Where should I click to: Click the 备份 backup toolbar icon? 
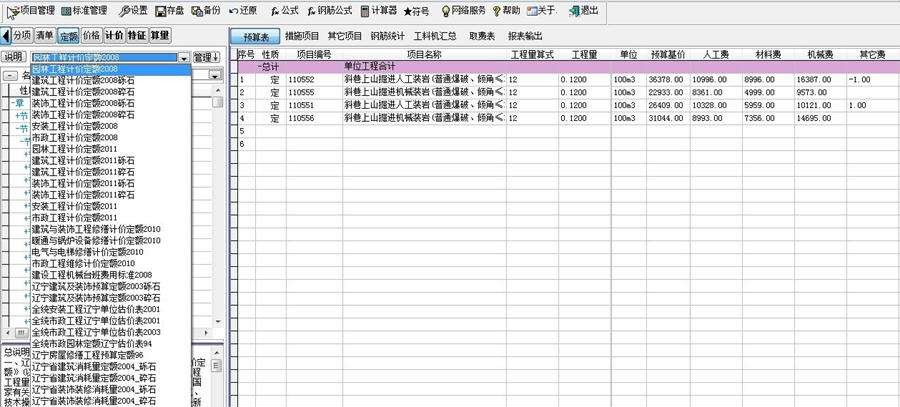tap(206, 10)
